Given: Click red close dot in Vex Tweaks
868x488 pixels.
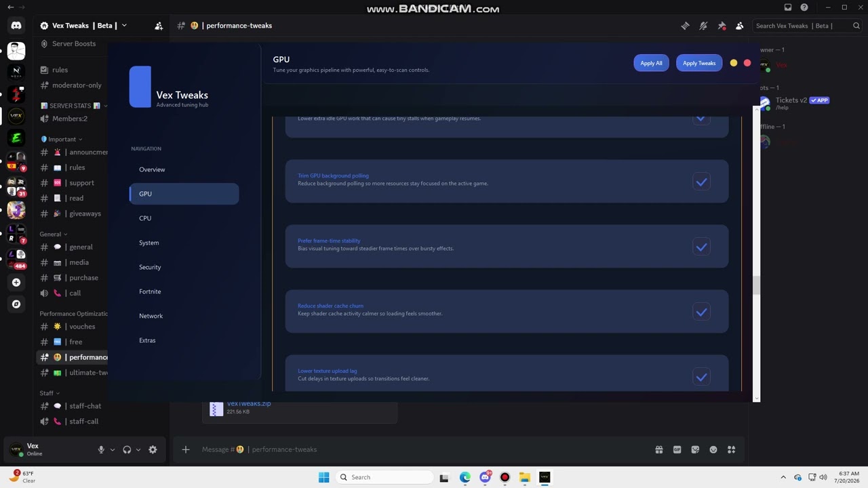Looking at the screenshot, I should (747, 63).
